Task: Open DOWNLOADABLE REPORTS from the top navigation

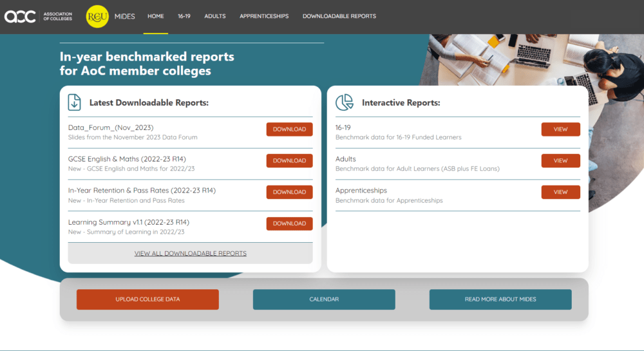Action: click(339, 16)
